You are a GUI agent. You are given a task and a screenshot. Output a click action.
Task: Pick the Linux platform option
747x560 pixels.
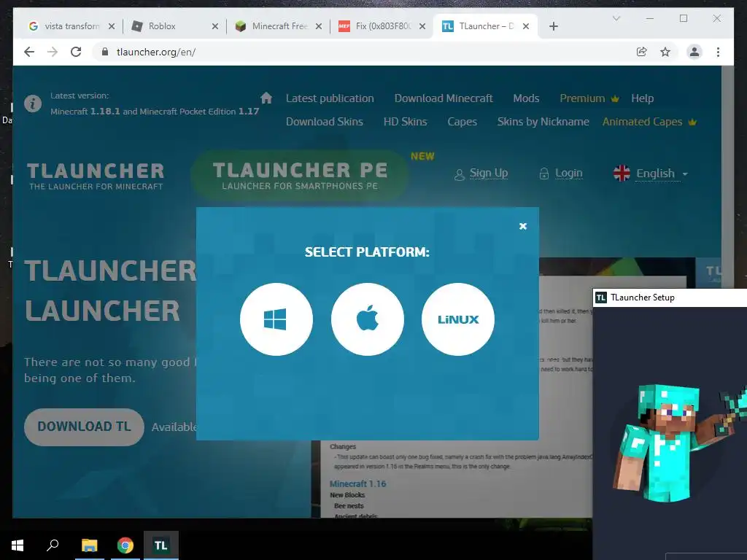pos(458,319)
